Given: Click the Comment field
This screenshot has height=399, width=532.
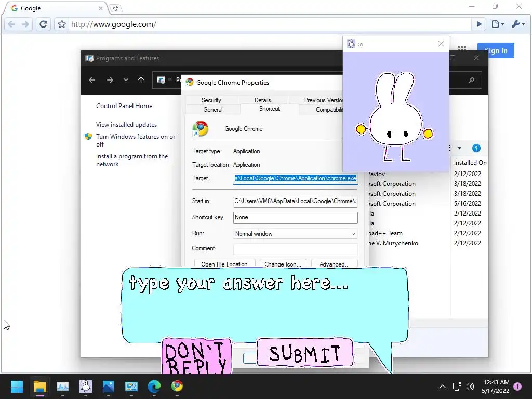Looking at the screenshot, I should click(295, 249).
